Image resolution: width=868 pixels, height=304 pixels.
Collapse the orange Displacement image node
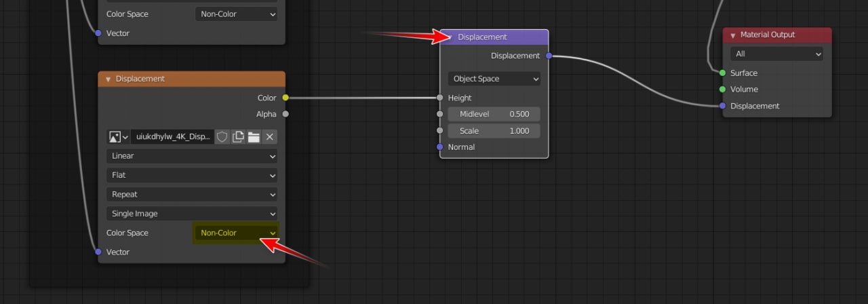pos(108,79)
